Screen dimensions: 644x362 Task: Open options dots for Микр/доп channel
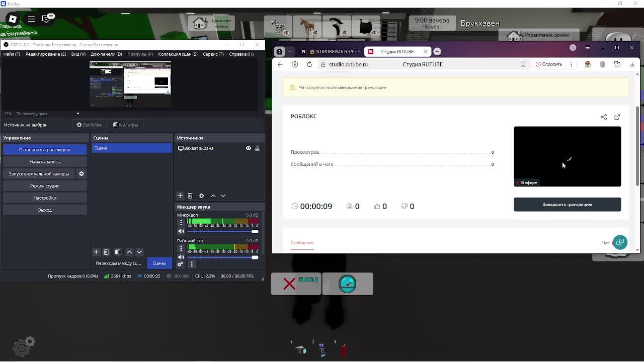coord(181,222)
